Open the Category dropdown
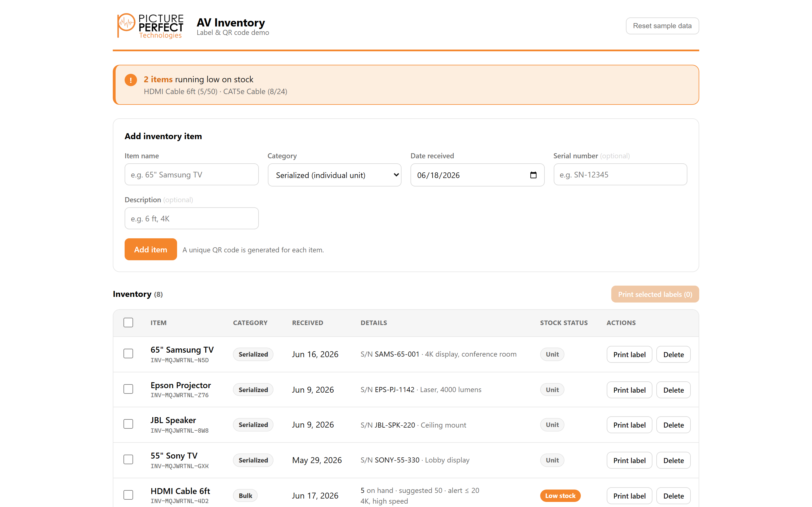Screen dimensions: 812x507 pyautogui.click(x=335, y=175)
